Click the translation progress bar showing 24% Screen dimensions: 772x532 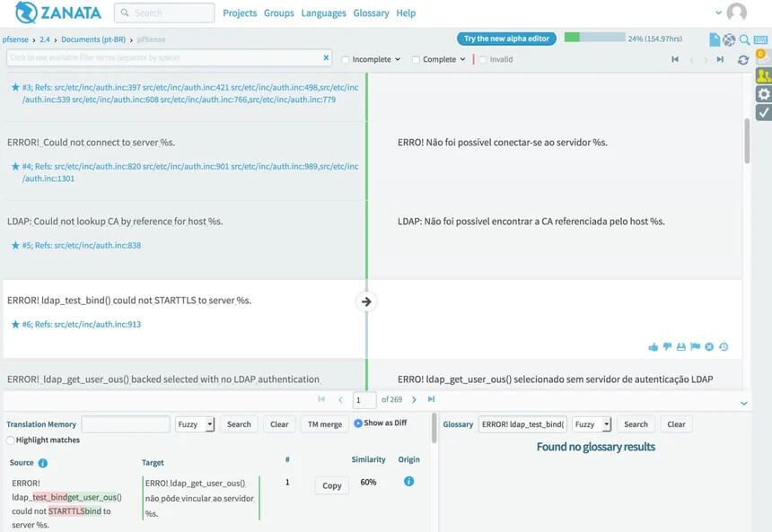click(x=594, y=39)
